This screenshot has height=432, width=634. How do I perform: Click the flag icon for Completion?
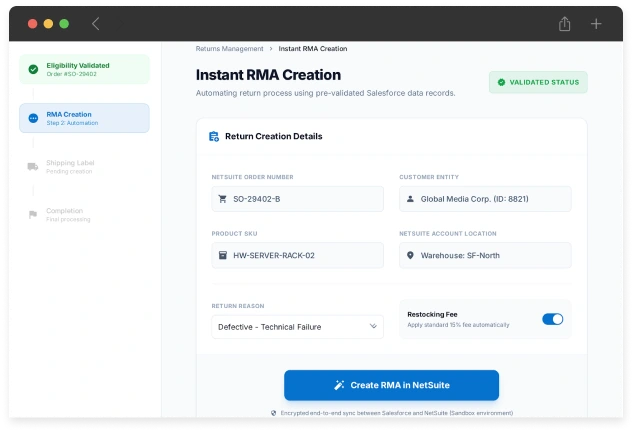33,214
